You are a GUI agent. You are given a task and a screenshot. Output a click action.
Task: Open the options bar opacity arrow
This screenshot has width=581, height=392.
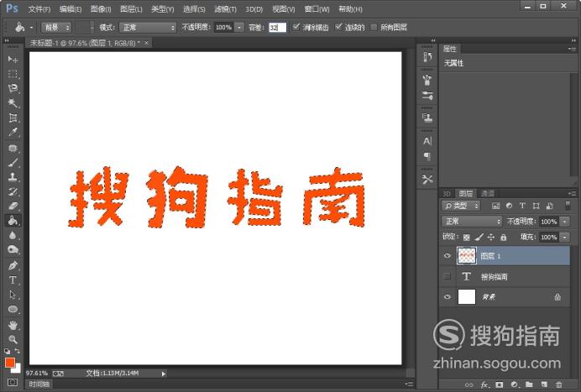point(239,28)
